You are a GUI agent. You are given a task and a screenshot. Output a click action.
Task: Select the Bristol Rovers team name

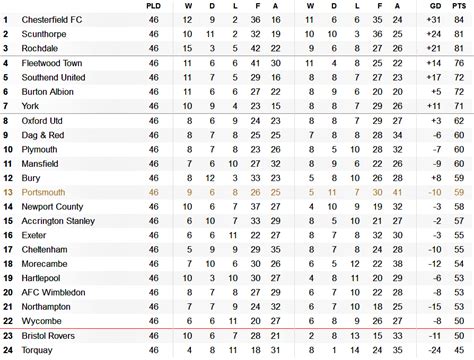coord(48,336)
